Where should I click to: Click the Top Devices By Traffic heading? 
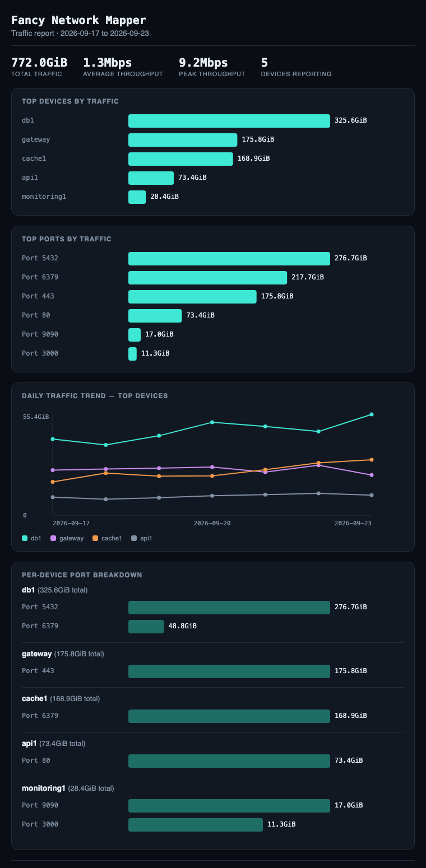[x=71, y=101]
